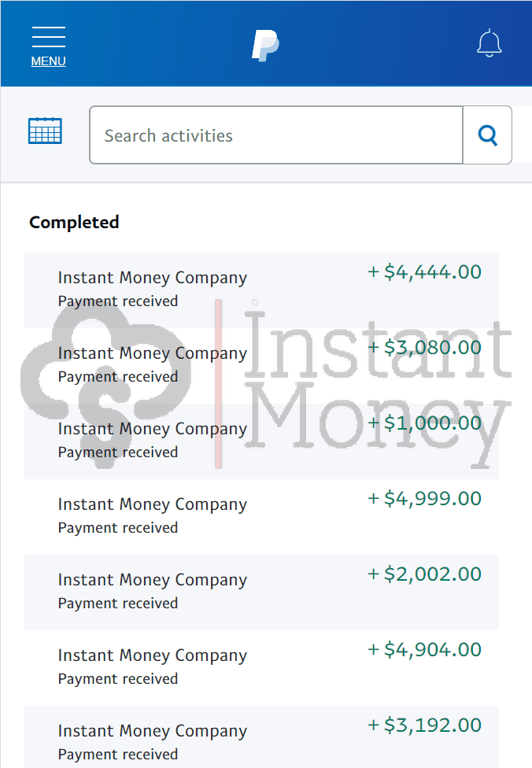Open the +$4,999.00 payment entry
The width and height of the screenshot is (532, 768).
(261, 517)
